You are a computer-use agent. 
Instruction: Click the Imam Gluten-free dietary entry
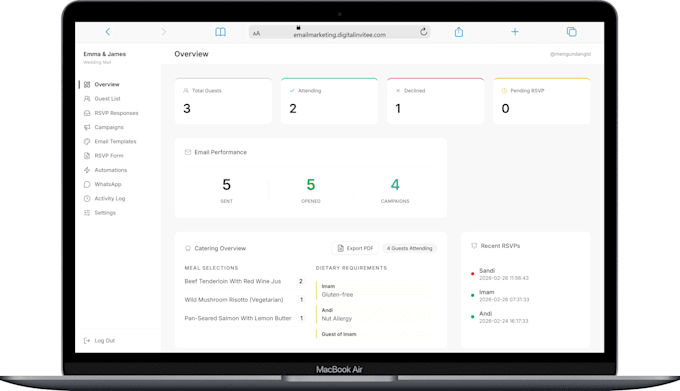point(374,290)
